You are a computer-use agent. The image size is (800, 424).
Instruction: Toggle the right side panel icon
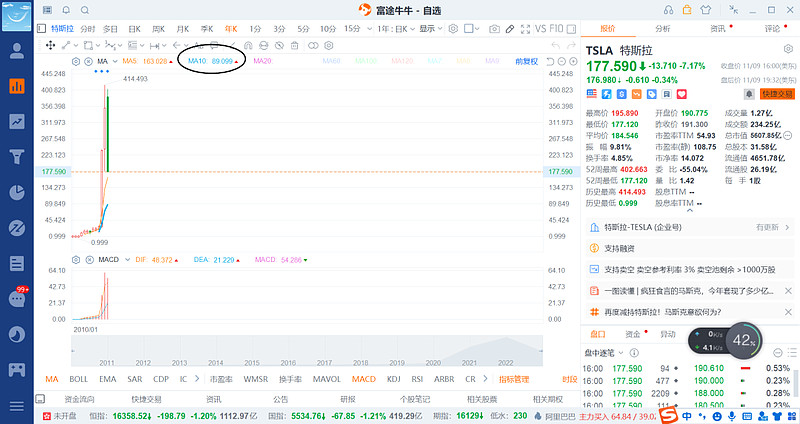[x=571, y=29]
